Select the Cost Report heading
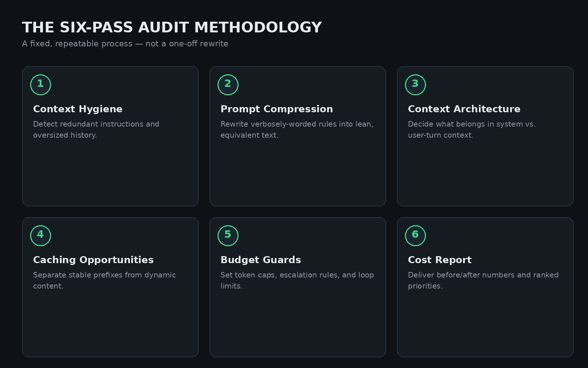 click(x=440, y=260)
